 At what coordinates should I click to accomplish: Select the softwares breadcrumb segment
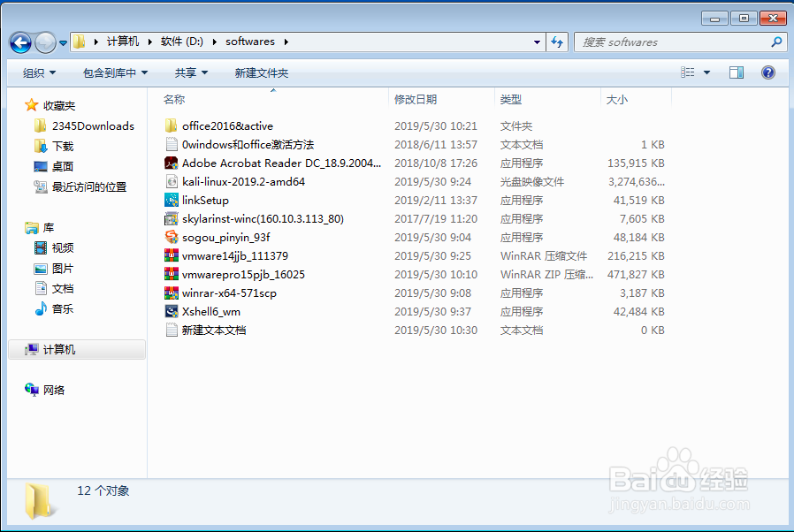pyautogui.click(x=250, y=42)
